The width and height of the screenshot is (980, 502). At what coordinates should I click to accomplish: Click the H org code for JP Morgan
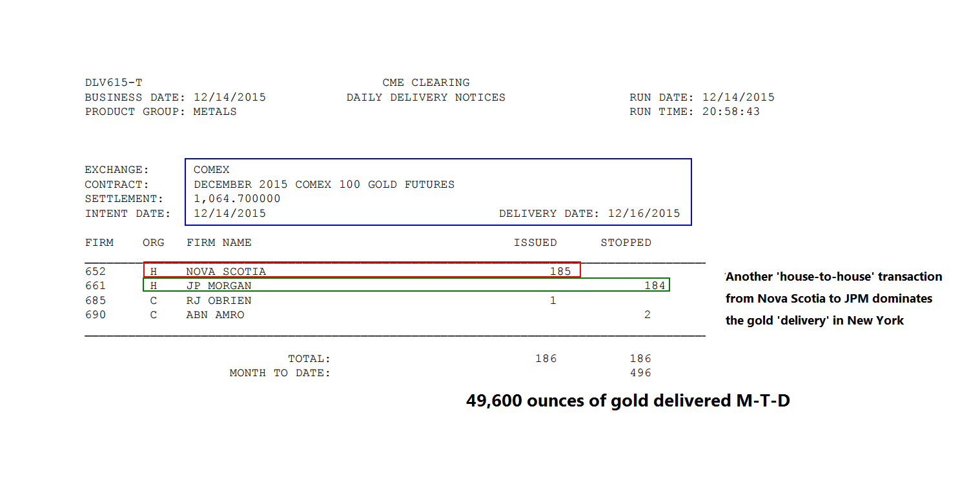(x=154, y=286)
